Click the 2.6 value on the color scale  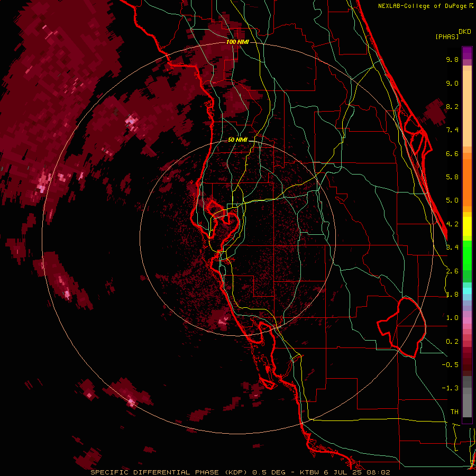click(x=452, y=271)
